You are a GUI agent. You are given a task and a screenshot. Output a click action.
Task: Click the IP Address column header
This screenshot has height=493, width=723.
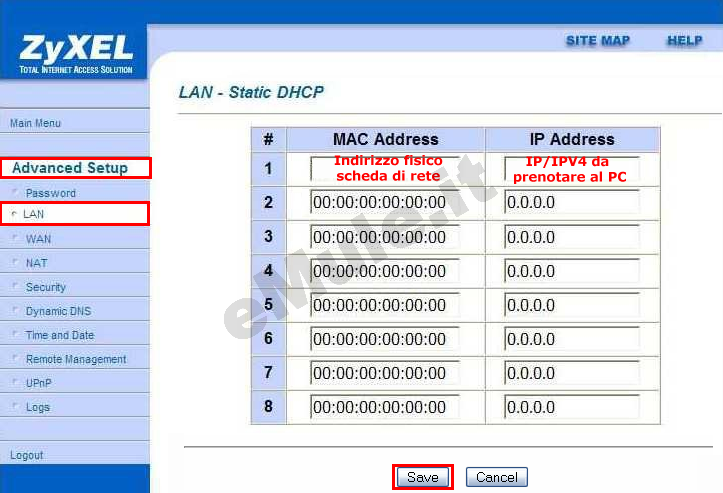point(572,139)
